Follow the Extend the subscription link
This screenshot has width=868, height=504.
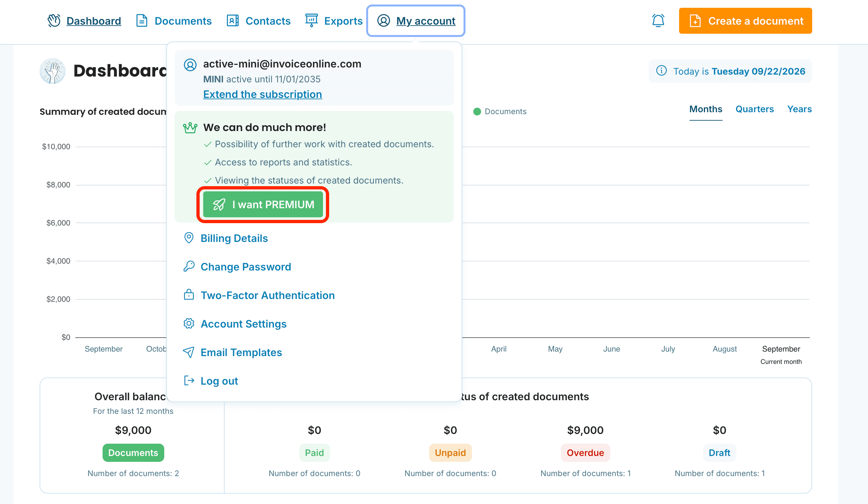(263, 94)
